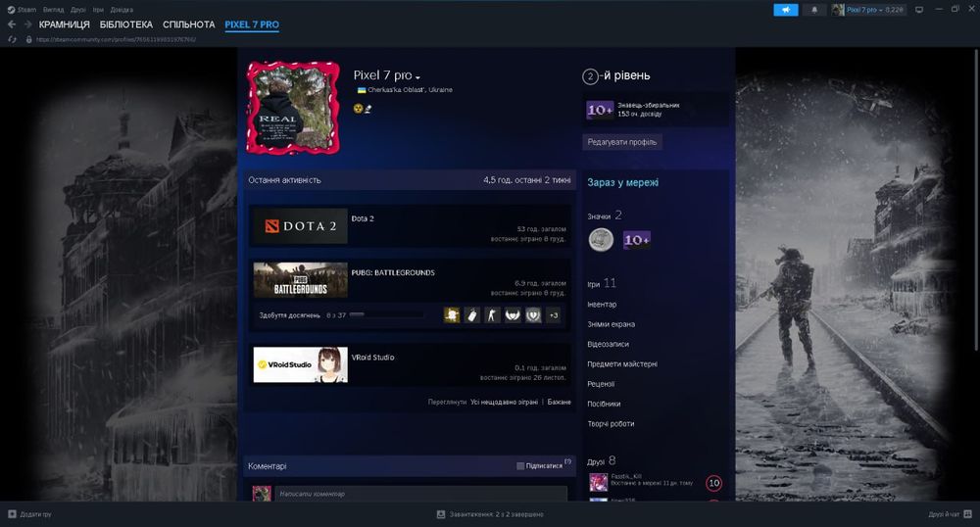
Task: Open the Друзі menu in the menu bar
Action: 78,10
